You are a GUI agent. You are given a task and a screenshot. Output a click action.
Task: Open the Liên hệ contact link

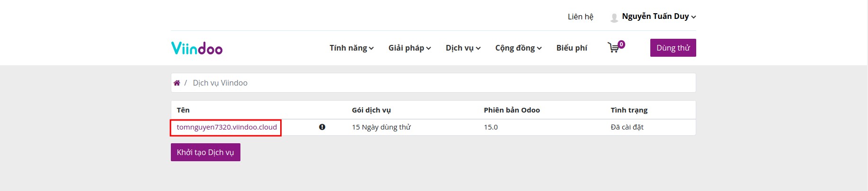[580, 17]
